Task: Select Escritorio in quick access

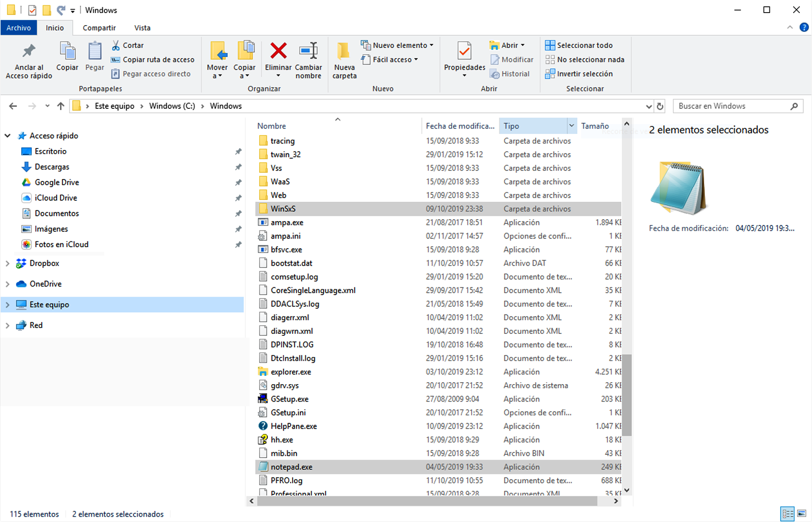Action: coord(50,151)
